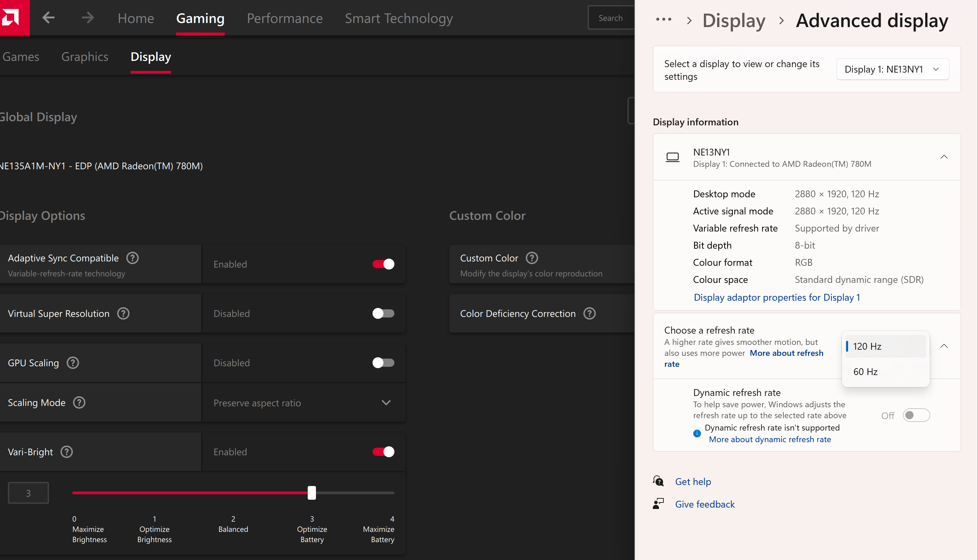Click help icon next to GPU Scaling
The image size is (978, 560).
tap(73, 363)
